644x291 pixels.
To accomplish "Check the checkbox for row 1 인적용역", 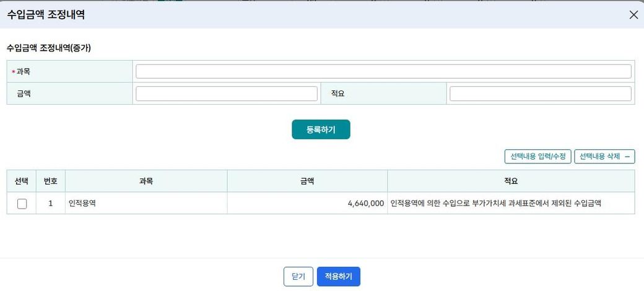I will 22,204.
